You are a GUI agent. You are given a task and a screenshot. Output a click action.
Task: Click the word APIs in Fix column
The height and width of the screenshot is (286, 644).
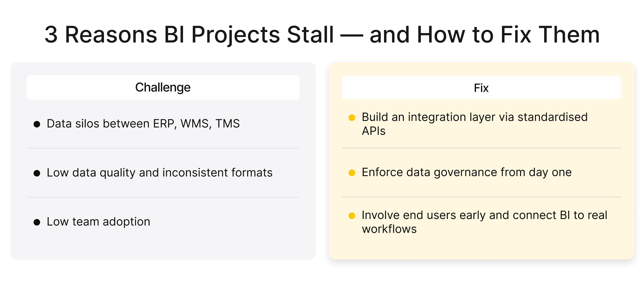click(x=374, y=131)
